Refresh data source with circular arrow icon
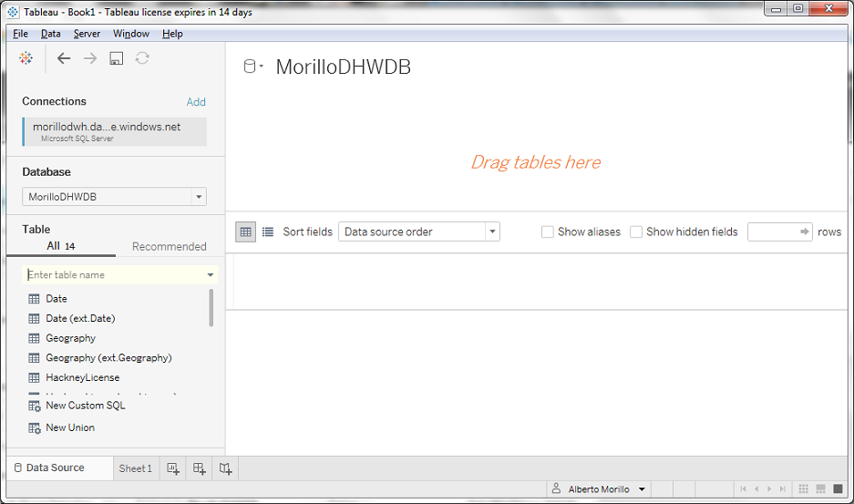This screenshot has height=504, width=854. [x=142, y=58]
